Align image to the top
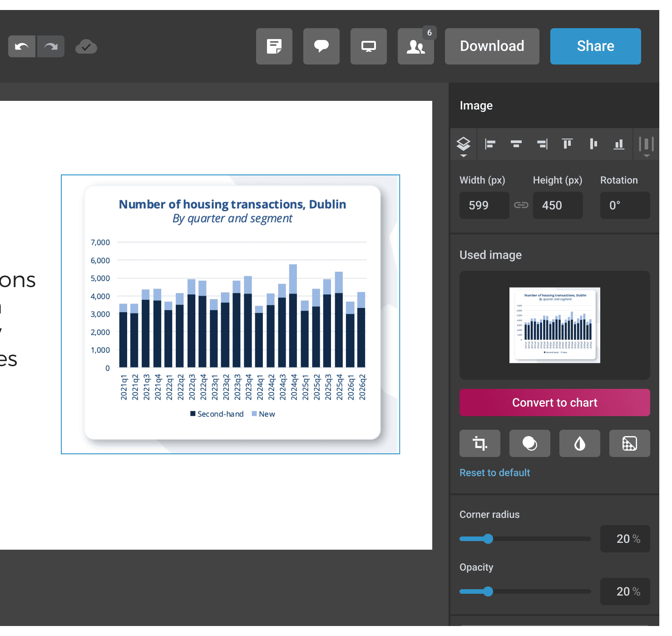 [568, 144]
